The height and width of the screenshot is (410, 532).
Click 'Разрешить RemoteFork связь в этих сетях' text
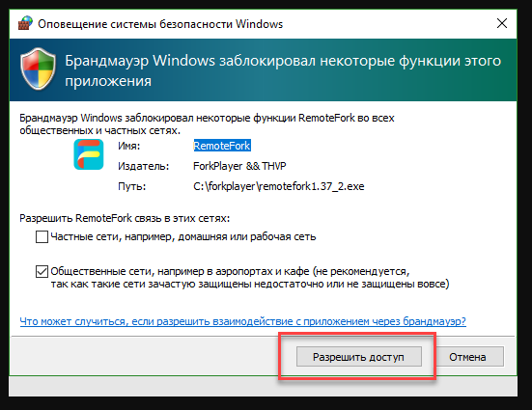pos(125,218)
